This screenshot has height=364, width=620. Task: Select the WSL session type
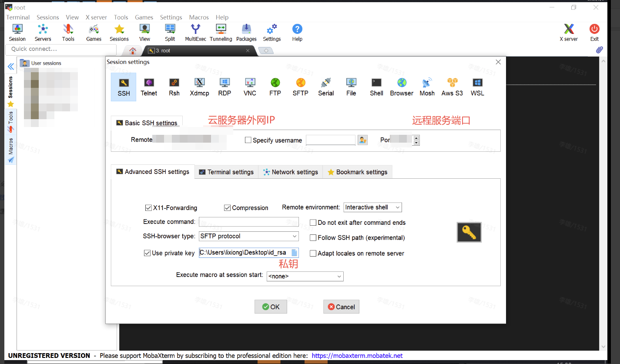477,87
